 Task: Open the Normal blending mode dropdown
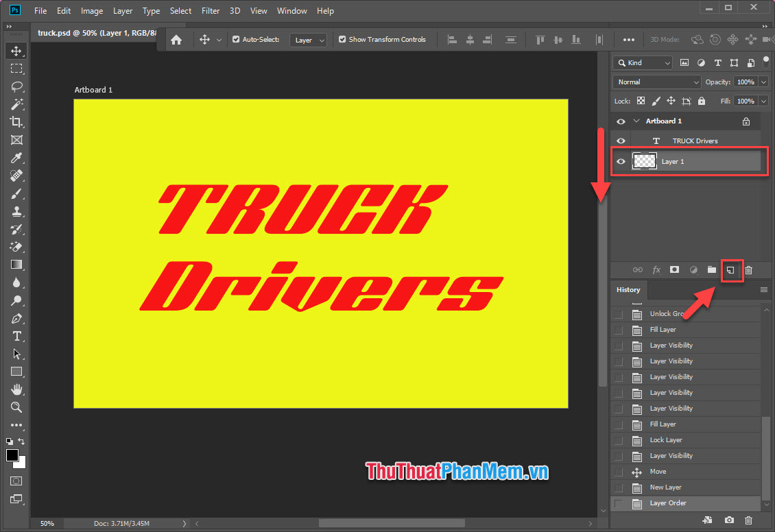point(656,82)
